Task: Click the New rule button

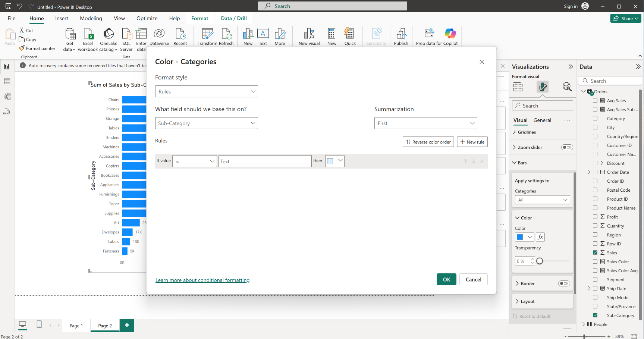Action: coord(472,142)
